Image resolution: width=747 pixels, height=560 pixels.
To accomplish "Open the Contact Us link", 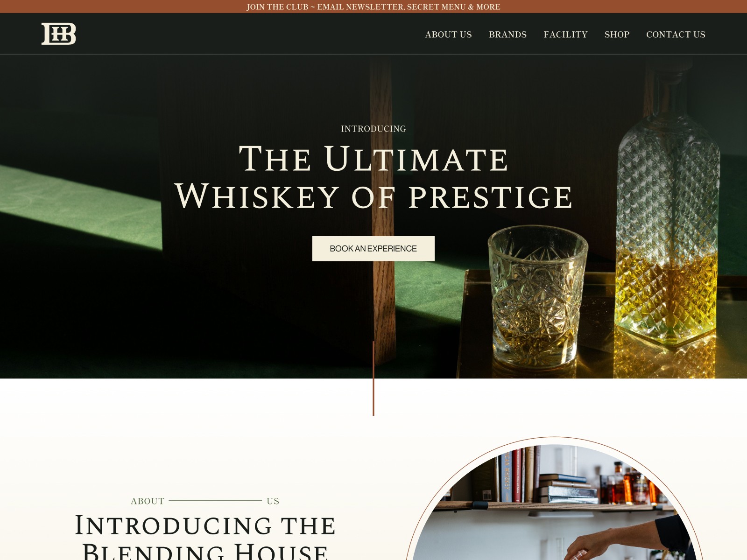I will tap(676, 35).
